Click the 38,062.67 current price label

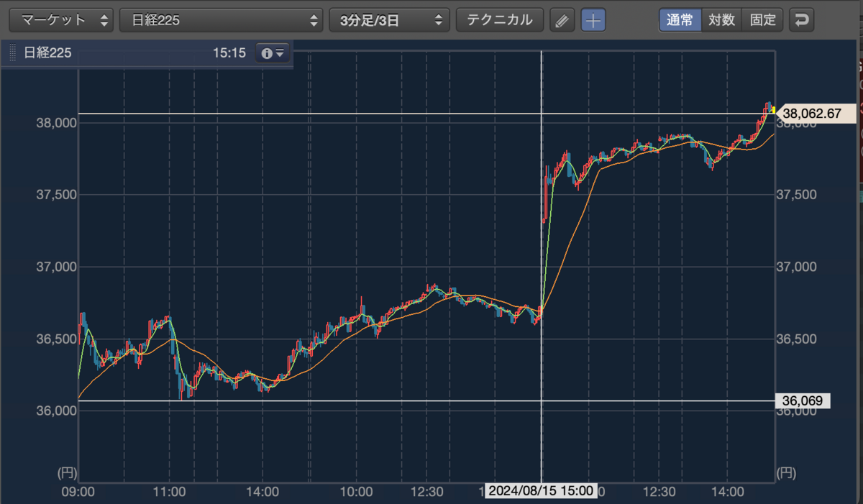click(816, 113)
